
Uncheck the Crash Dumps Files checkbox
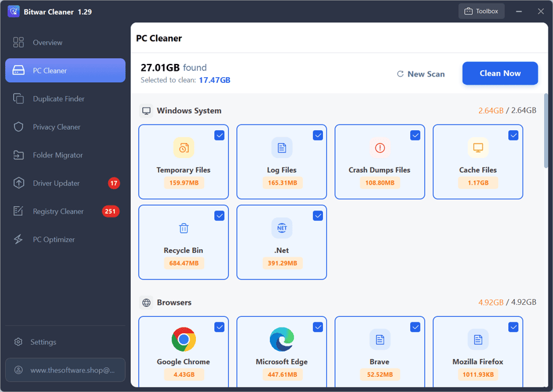(415, 135)
